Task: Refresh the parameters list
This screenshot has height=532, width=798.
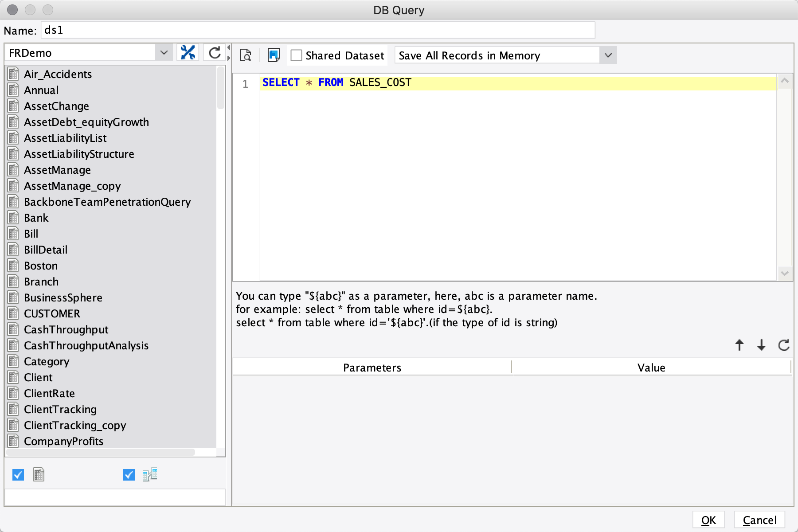Action: click(x=784, y=345)
